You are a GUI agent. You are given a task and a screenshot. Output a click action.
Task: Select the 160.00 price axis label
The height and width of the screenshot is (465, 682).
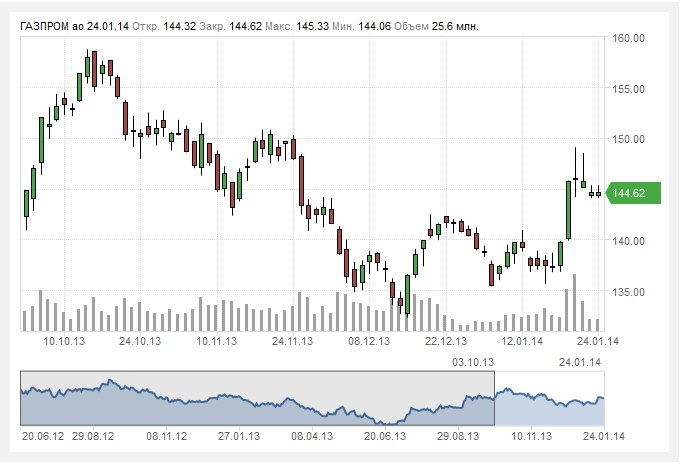click(629, 38)
